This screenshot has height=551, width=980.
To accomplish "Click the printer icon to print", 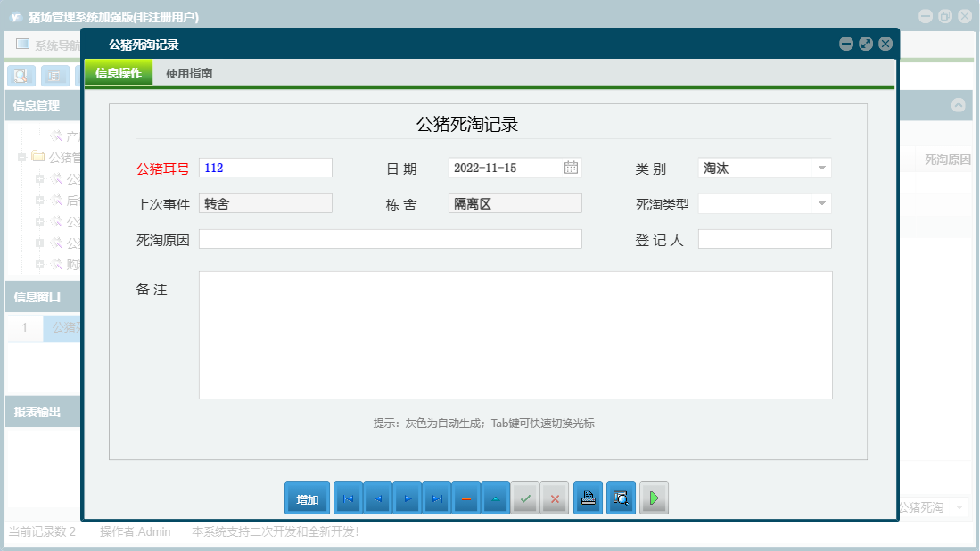I will coord(588,498).
